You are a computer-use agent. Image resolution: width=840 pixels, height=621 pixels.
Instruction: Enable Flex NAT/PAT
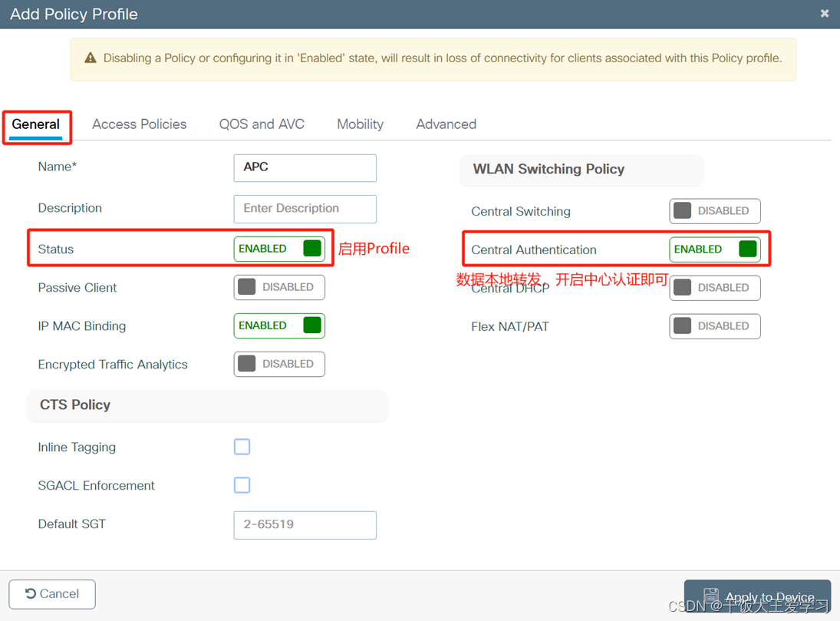coord(714,326)
